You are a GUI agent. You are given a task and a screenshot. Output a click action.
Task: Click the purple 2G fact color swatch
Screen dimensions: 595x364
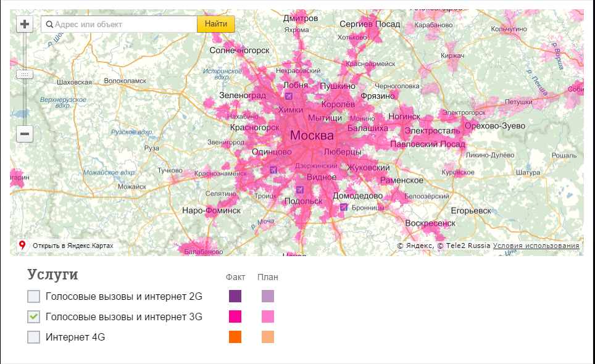(235, 296)
